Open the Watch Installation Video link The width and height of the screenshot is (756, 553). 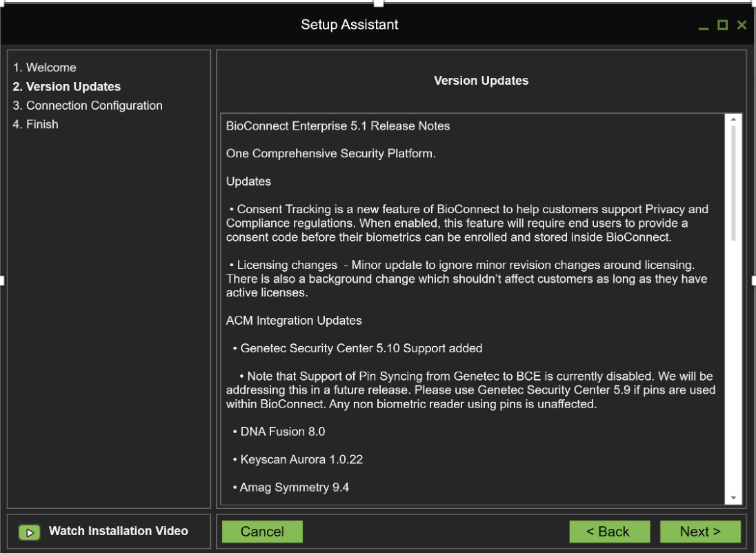(x=119, y=531)
